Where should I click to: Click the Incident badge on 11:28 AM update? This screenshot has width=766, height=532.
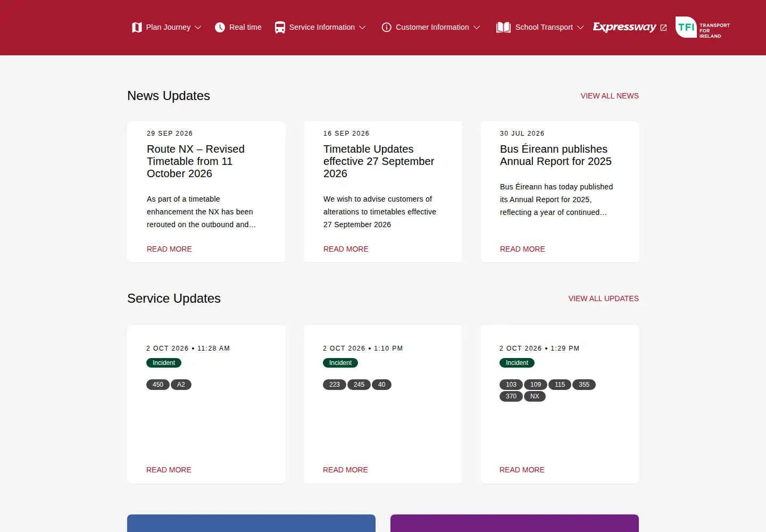click(x=164, y=363)
